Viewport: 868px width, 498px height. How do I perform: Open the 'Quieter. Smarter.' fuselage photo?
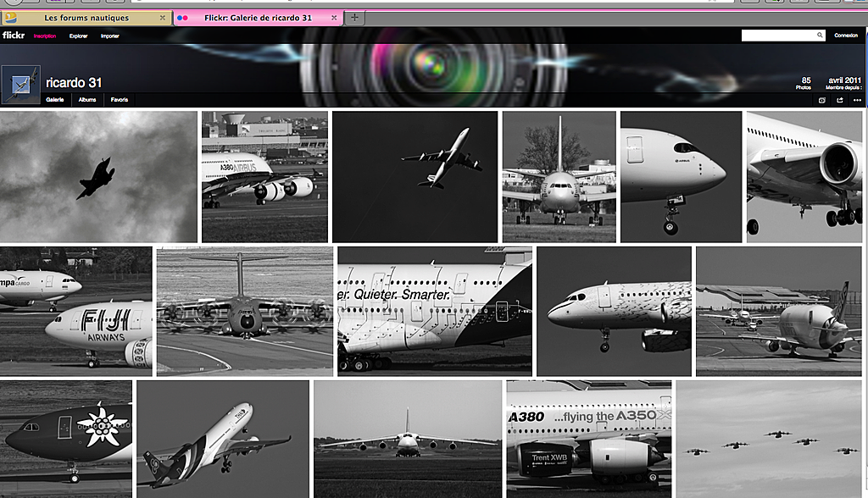[435, 312]
